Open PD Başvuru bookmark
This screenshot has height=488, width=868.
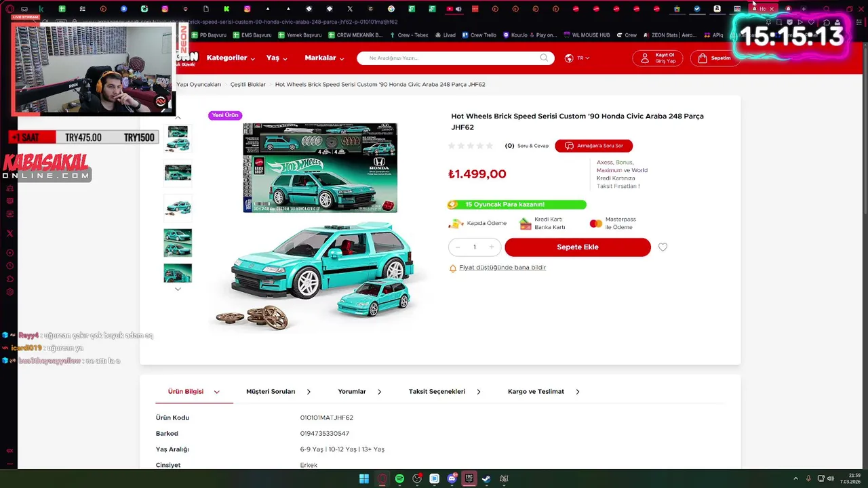[208, 35]
